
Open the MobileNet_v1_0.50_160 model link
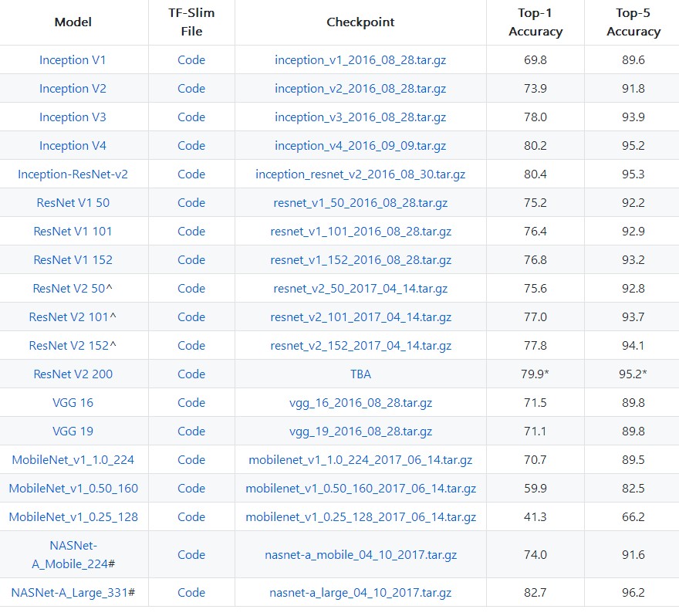(x=73, y=489)
